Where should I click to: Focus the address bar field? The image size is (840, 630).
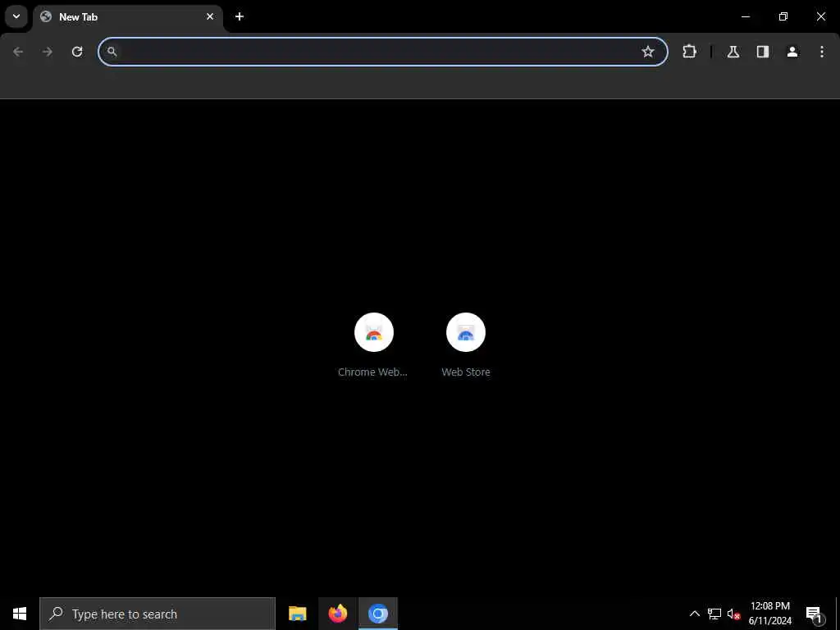[382, 52]
